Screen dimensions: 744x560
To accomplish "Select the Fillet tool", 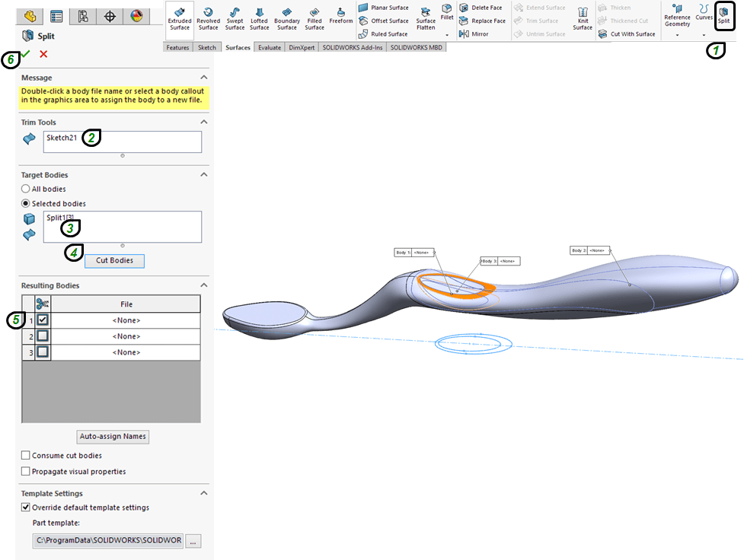I will tap(447, 13).
